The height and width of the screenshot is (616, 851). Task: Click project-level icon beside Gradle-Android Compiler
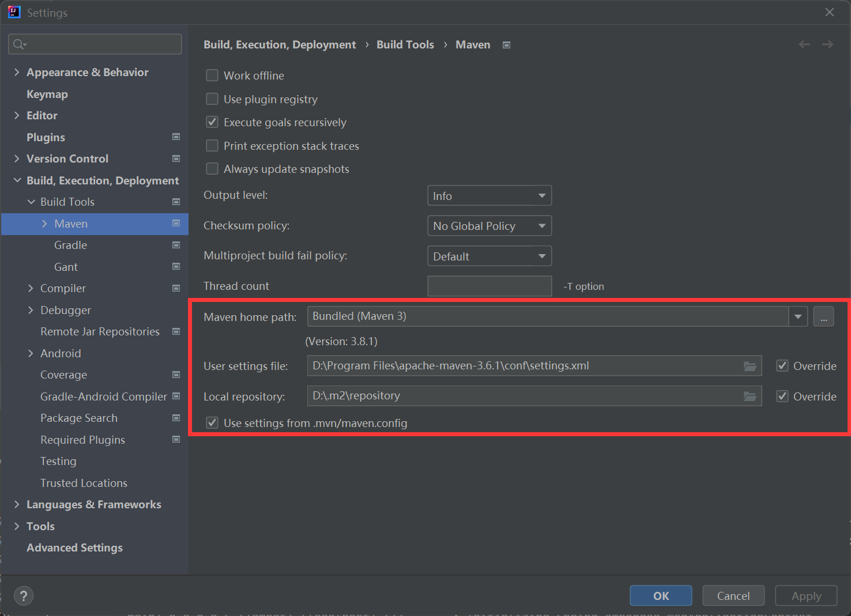point(176,396)
